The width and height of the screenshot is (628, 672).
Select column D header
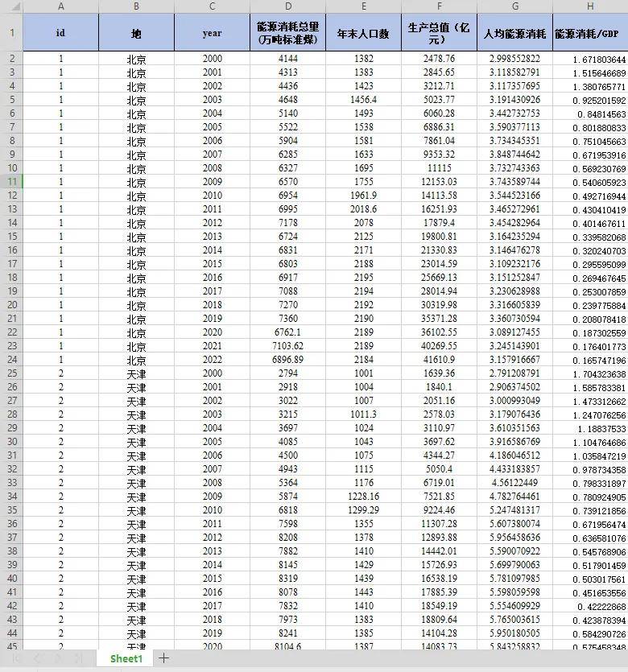coord(288,6)
